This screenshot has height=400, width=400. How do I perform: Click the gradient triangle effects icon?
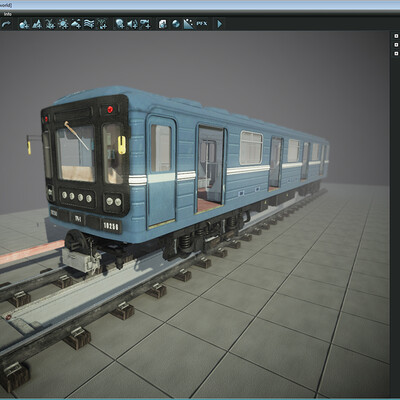click(x=188, y=24)
